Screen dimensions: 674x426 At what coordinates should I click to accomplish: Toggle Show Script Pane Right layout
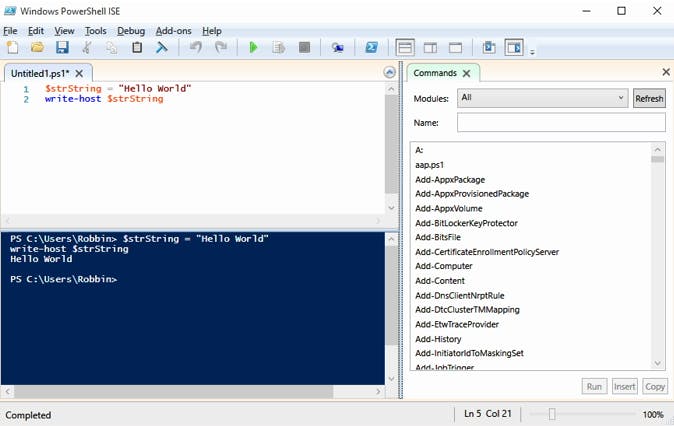click(430, 47)
